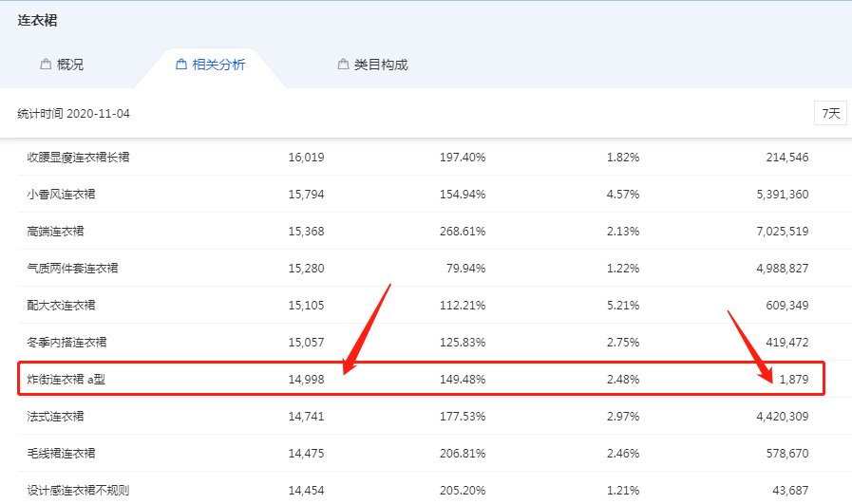This screenshot has height=504, width=852.
Task: Click the count 5,391,360
Action: 783,195
